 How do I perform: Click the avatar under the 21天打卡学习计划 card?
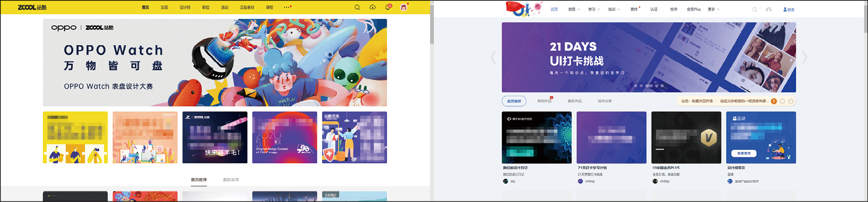pyautogui.click(x=580, y=181)
